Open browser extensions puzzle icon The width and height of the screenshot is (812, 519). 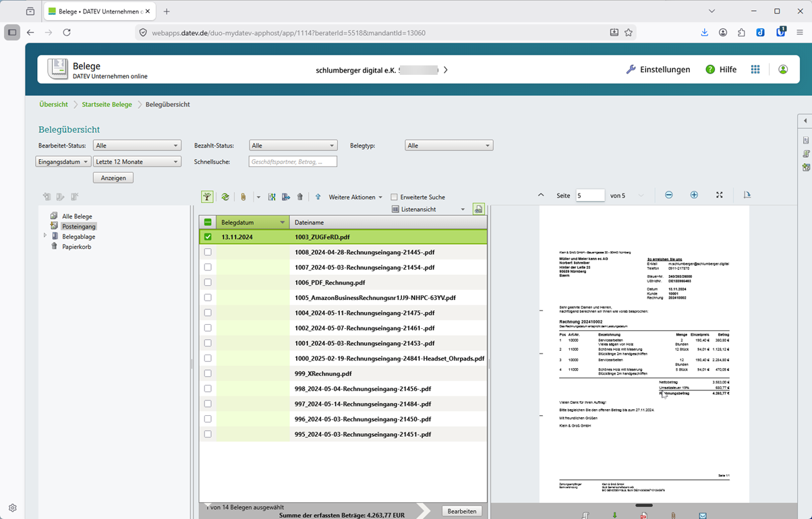742,32
